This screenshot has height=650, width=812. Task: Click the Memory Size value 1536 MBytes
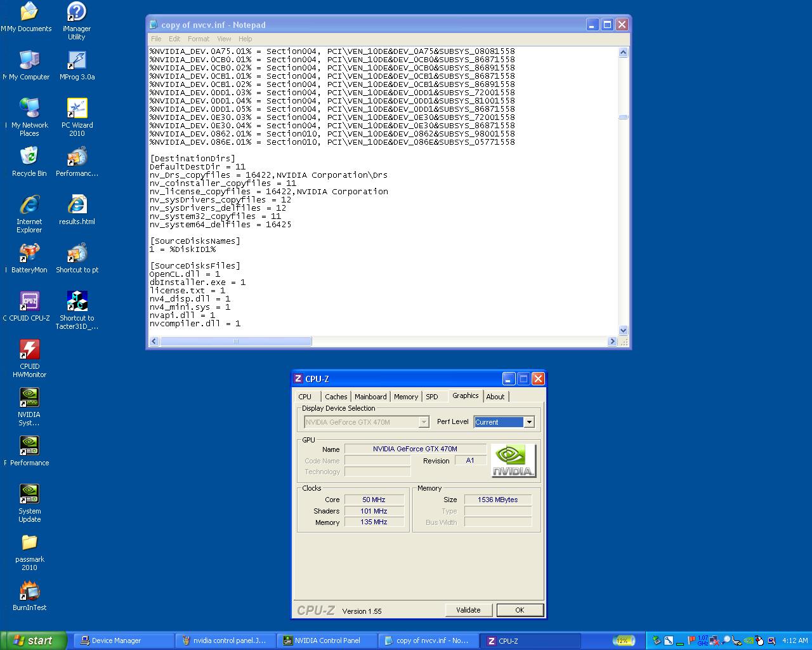498,500
